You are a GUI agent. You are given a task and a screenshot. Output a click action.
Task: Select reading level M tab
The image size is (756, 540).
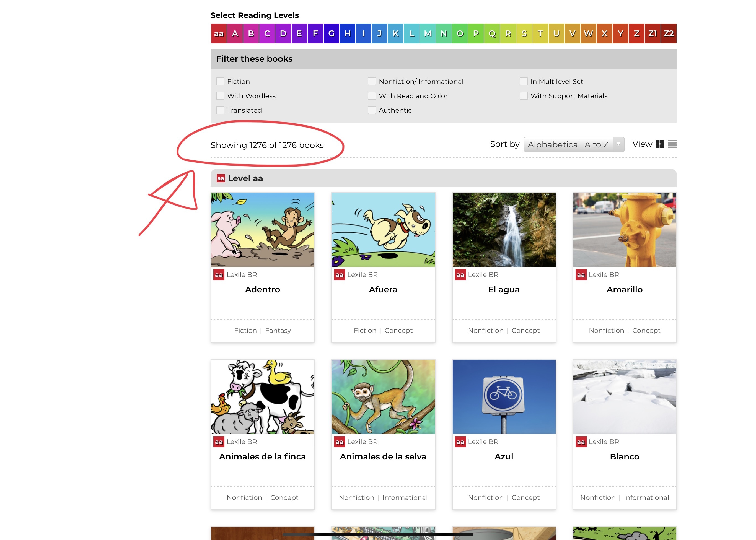(428, 33)
